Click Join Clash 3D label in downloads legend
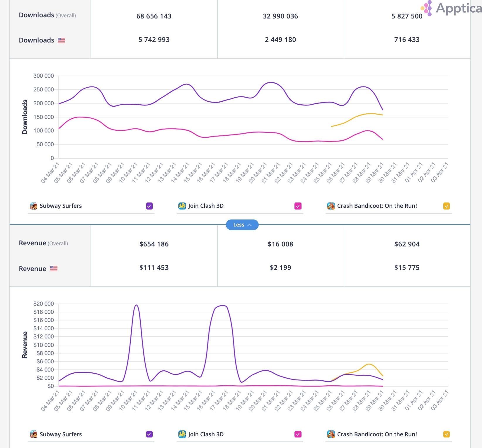 coord(206,206)
